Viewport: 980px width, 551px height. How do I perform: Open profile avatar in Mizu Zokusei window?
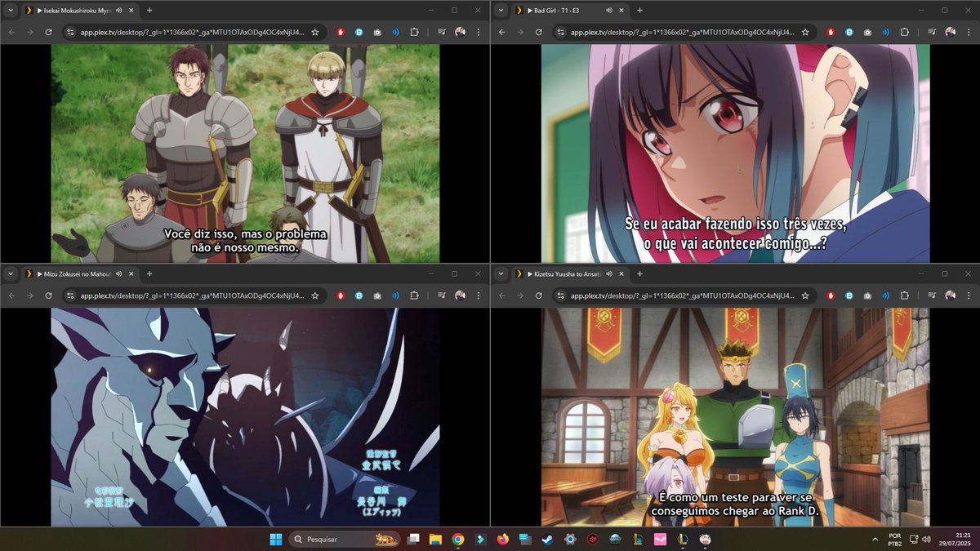coord(461,295)
